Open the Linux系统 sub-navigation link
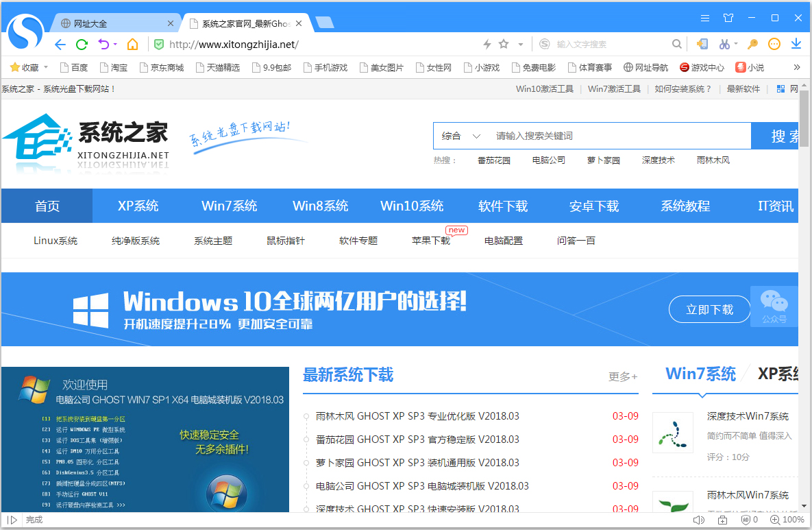The image size is (812, 530). point(56,241)
